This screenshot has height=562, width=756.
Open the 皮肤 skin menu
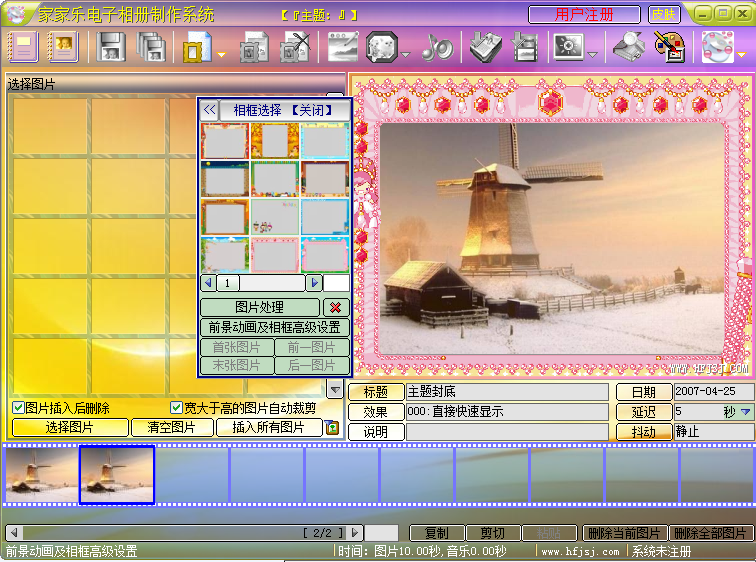tap(663, 14)
